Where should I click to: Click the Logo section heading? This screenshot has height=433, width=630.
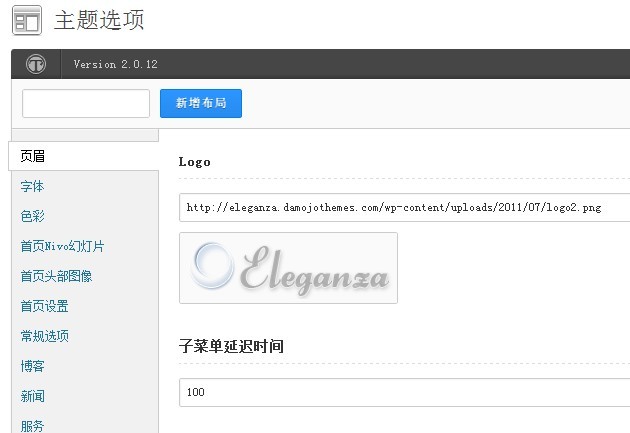(x=194, y=162)
